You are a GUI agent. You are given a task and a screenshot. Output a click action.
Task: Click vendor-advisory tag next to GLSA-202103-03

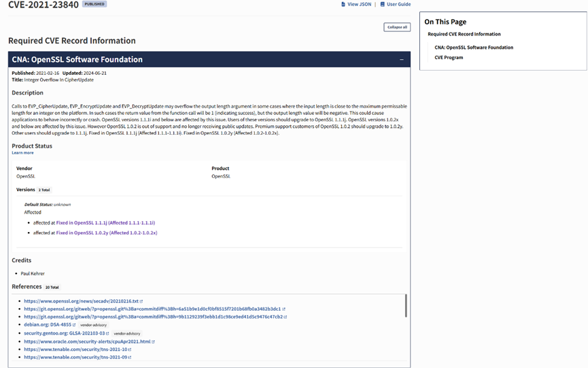(126, 333)
